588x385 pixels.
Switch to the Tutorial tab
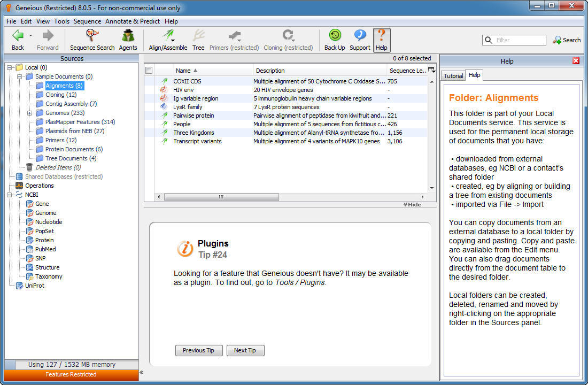click(453, 76)
